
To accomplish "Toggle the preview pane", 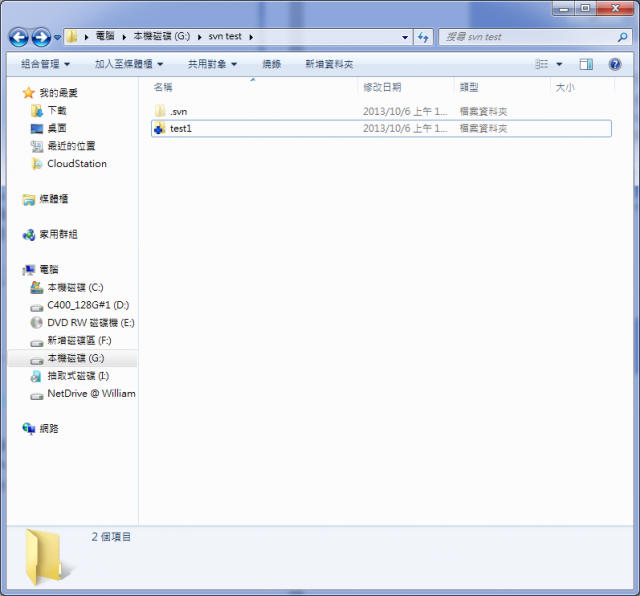I will click(x=586, y=64).
